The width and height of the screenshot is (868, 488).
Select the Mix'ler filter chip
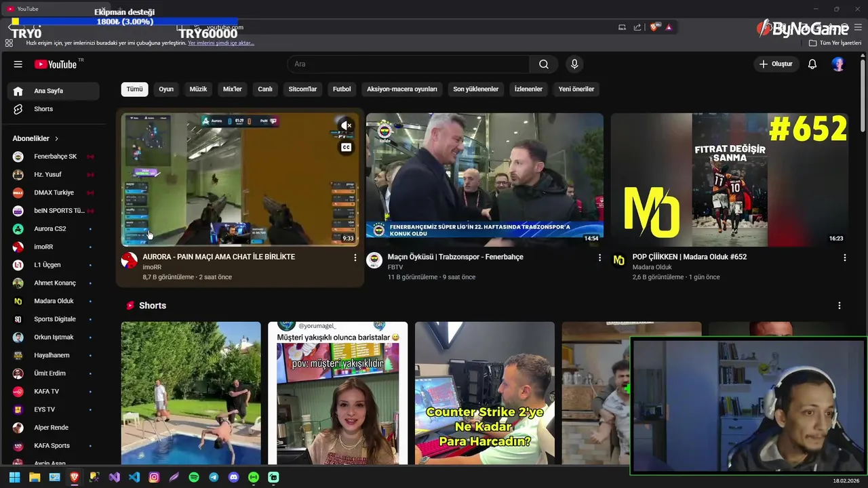tap(233, 89)
